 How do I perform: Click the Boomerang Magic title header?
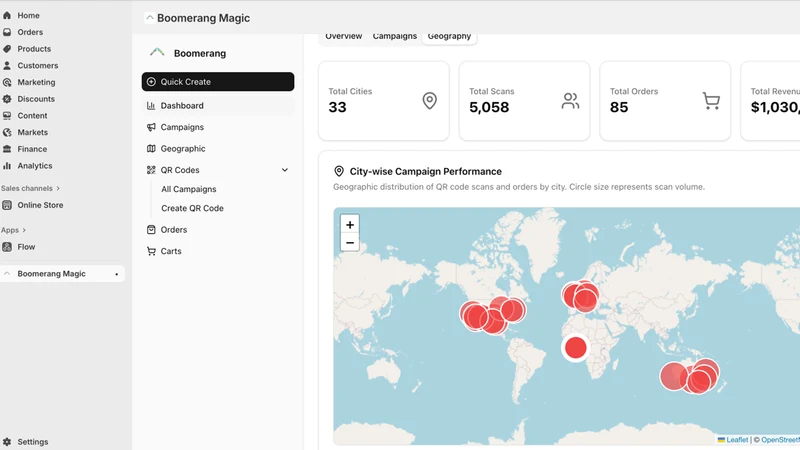tap(204, 18)
